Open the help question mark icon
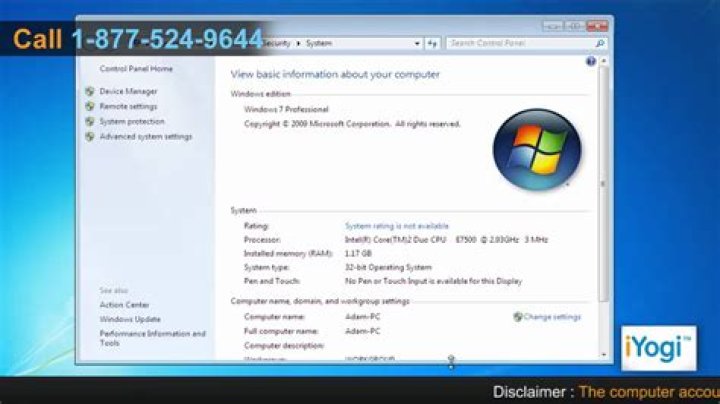720x404 pixels. [591, 61]
